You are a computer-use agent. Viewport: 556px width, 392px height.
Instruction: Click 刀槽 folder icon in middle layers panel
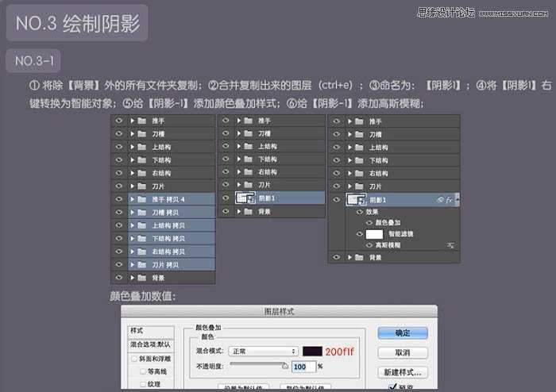click(248, 133)
